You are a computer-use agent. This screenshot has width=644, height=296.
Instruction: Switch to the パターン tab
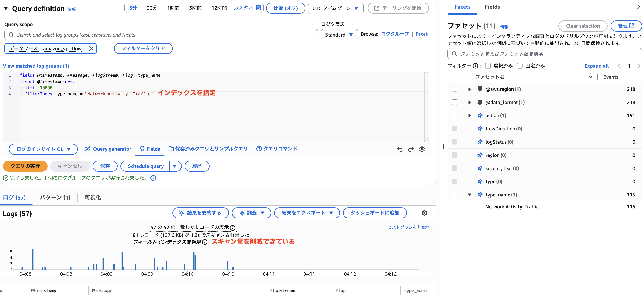[x=55, y=197]
